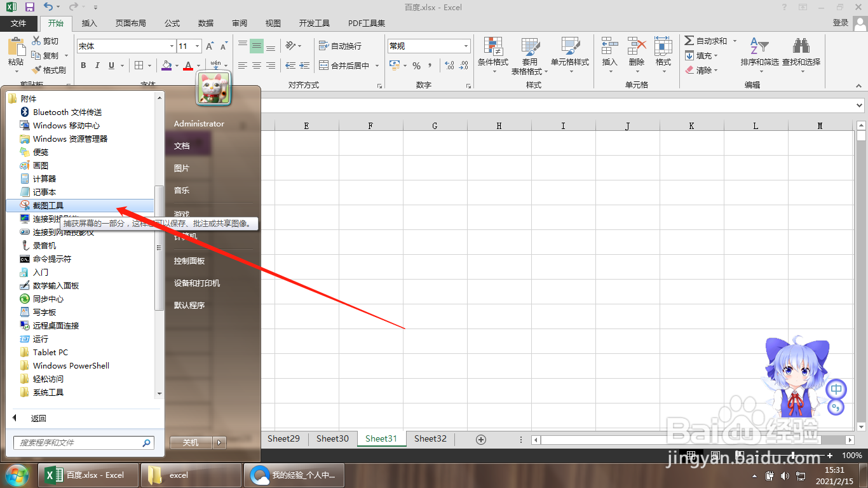Click the 搜索程序和文件 search box
The image size is (868, 488).
tap(84, 442)
